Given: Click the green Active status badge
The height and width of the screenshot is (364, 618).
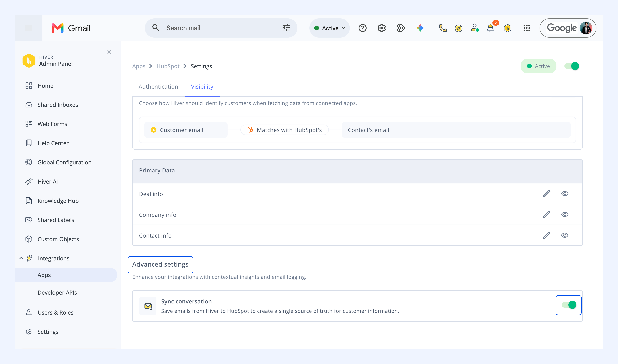Looking at the screenshot, I should (x=538, y=66).
